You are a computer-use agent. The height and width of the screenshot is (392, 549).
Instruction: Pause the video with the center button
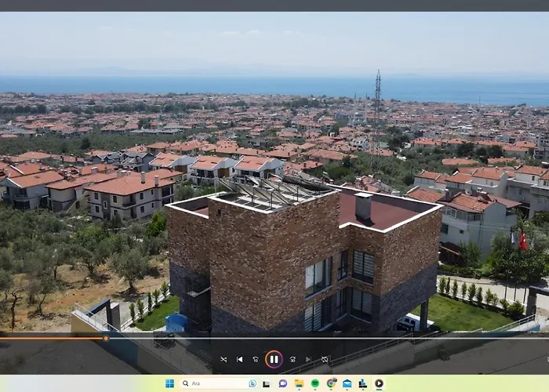coord(274,360)
